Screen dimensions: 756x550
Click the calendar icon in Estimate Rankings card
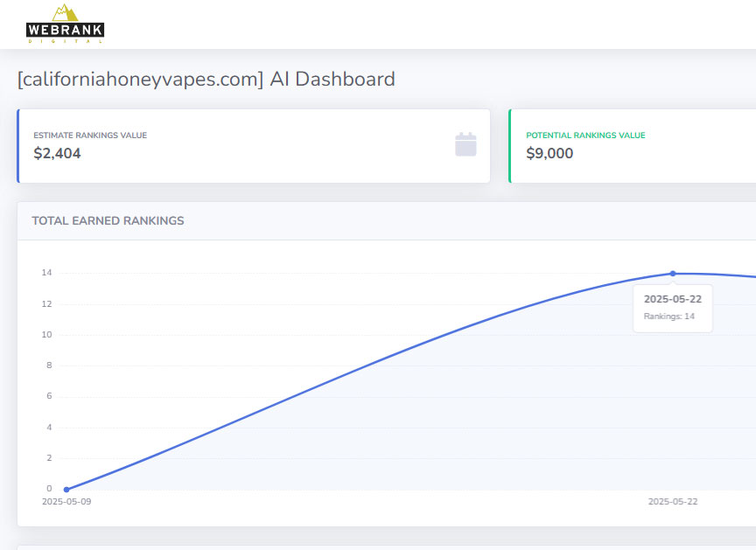point(465,145)
